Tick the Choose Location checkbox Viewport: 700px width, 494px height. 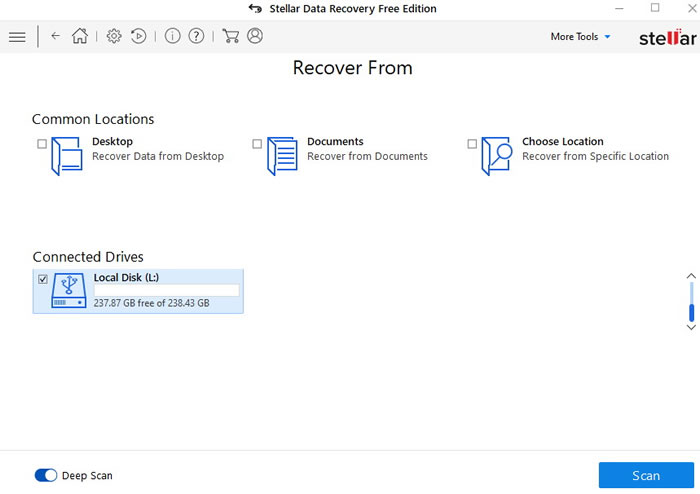click(472, 144)
